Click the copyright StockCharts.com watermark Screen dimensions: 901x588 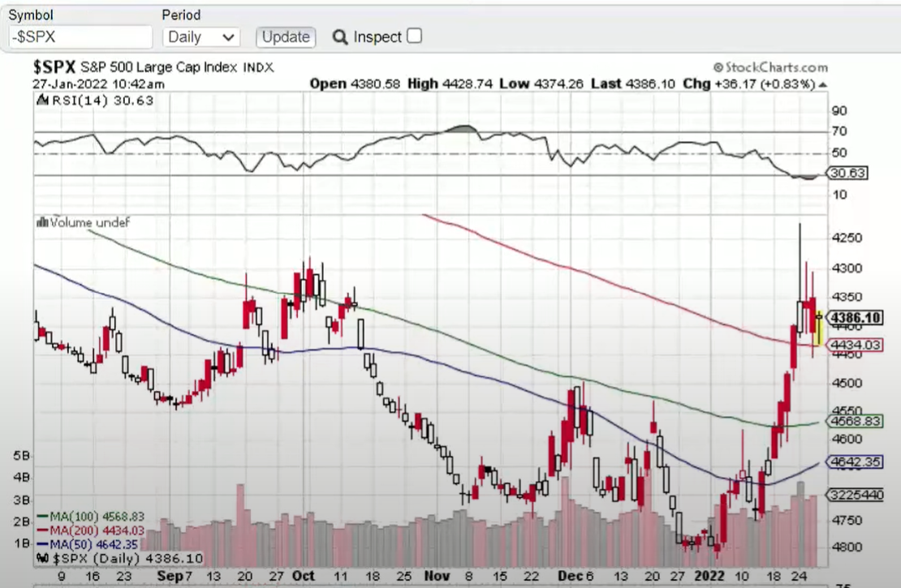tap(770, 67)
